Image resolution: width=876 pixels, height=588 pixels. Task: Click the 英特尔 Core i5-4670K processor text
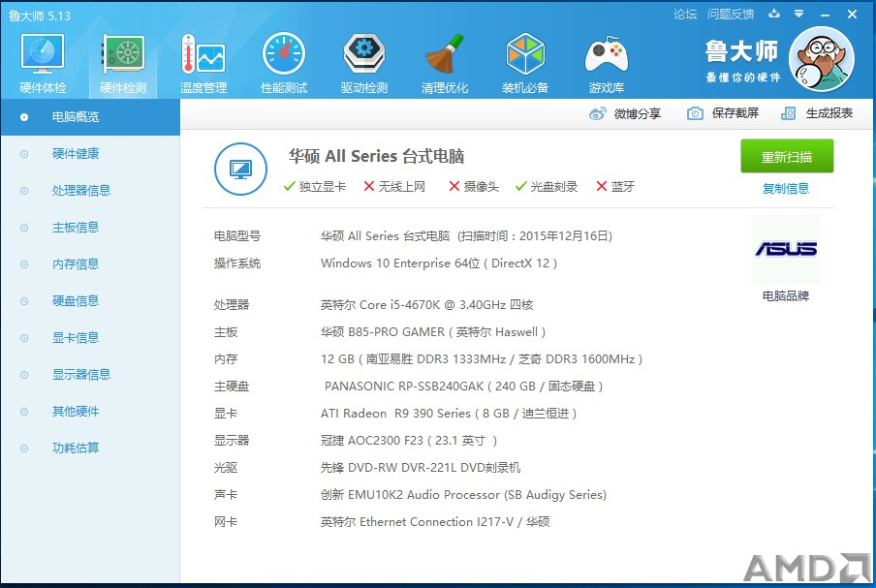(x=426, y=305)
